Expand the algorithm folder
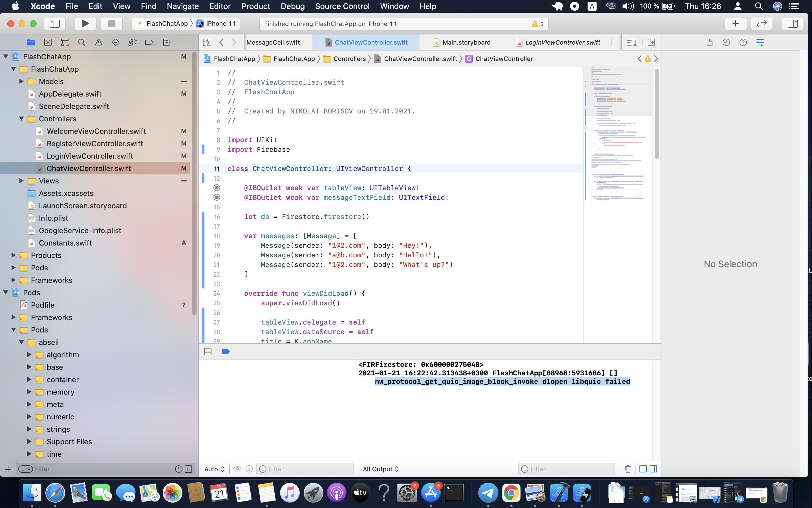 point(29,355)
